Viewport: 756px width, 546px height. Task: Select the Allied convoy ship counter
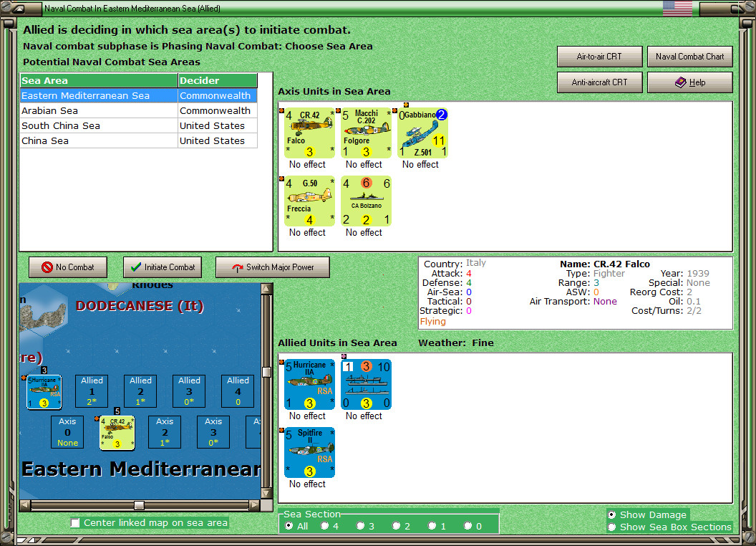click(366, 384)
